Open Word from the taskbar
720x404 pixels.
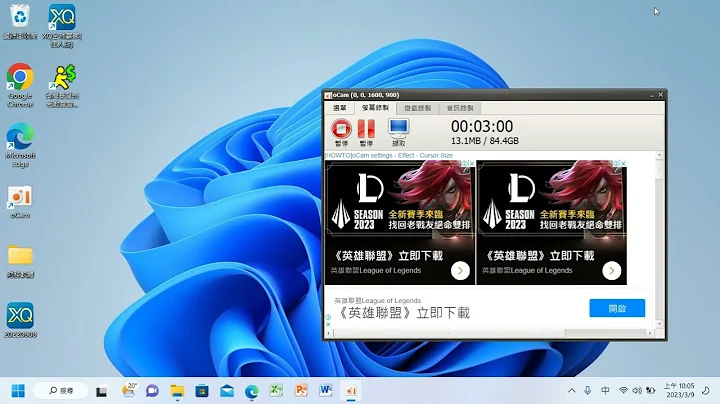pos(326,391)
